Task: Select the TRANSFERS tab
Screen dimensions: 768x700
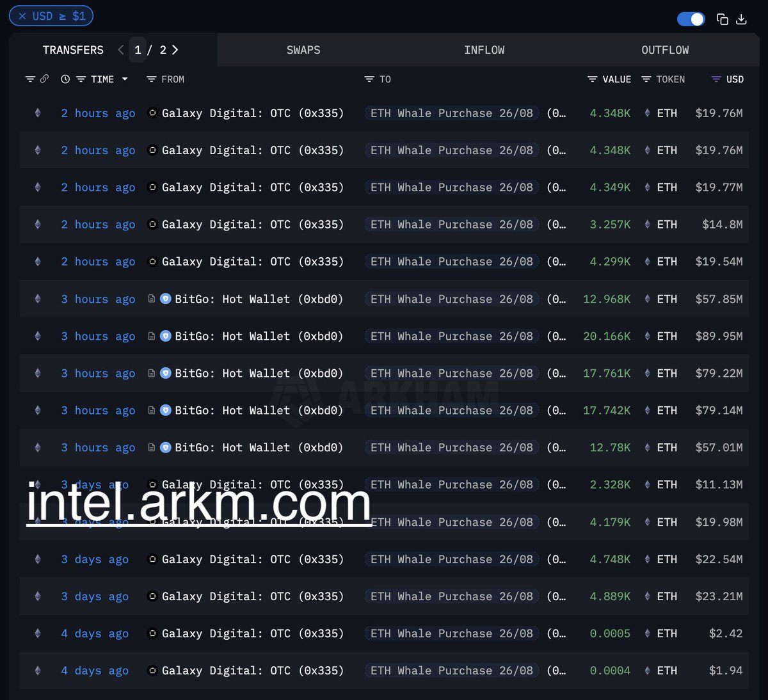Action: (73, 50)
